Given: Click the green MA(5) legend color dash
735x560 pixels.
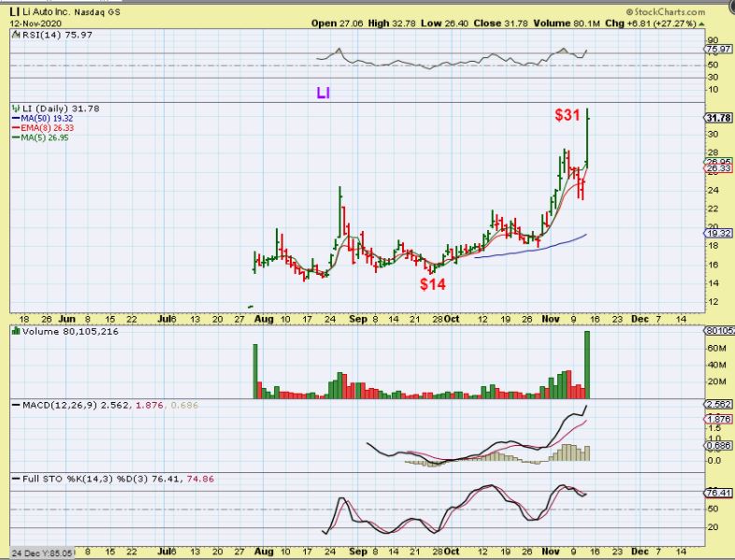Looking at the screenshot, I should tap(16, 137).
